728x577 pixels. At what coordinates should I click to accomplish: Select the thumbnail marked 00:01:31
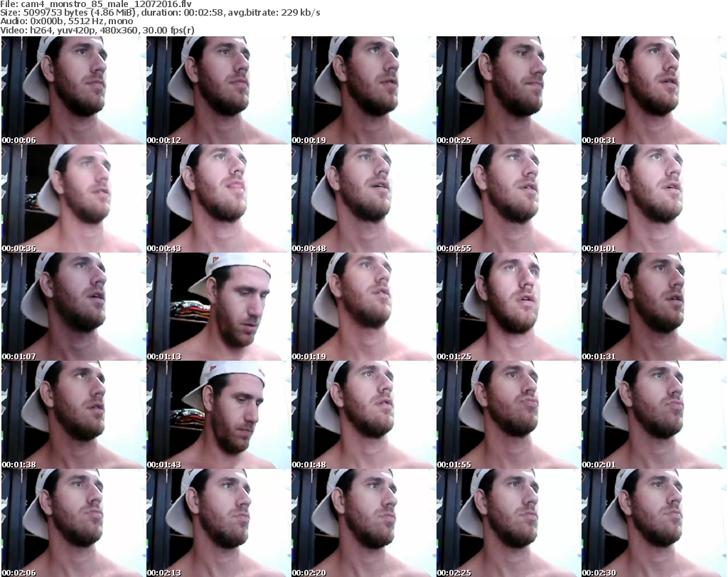coord(653,307)
